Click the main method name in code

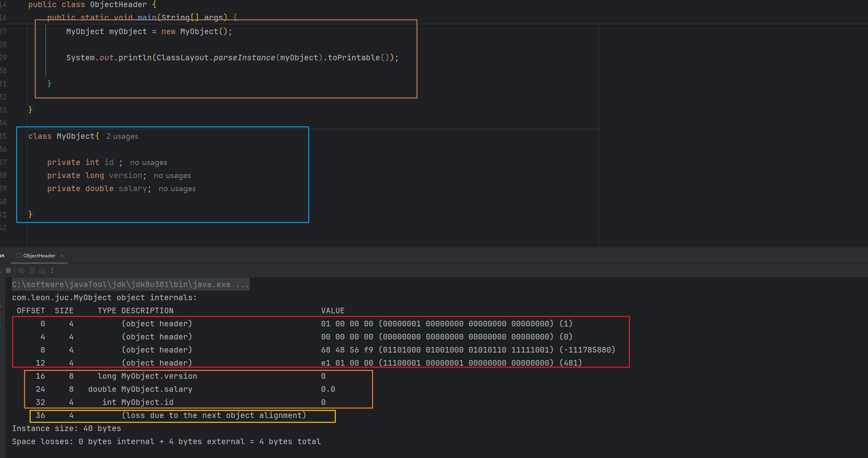(x=147, y=17)
